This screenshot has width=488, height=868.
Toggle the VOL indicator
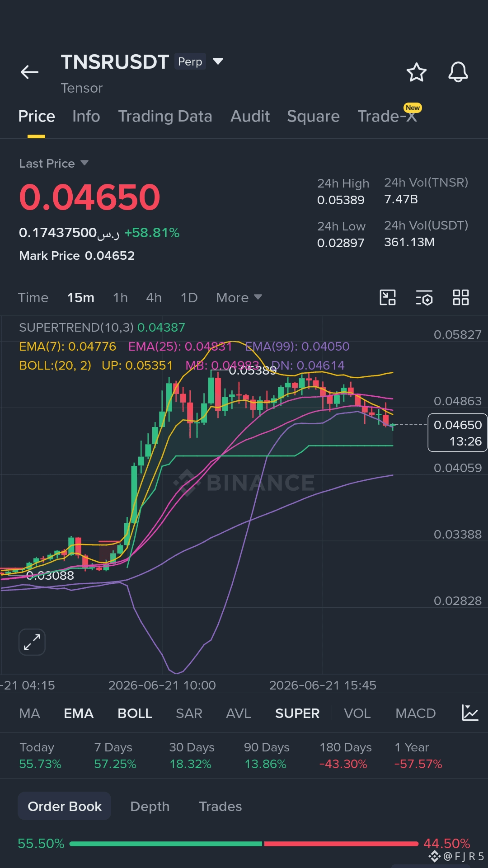tap(357, 713)
